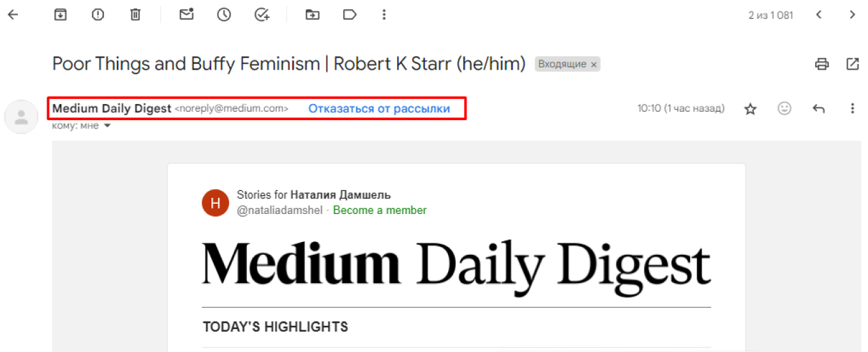Open the toolbar three-dot more menu
This screenshot has width=868, height=352.
[384, 14]
